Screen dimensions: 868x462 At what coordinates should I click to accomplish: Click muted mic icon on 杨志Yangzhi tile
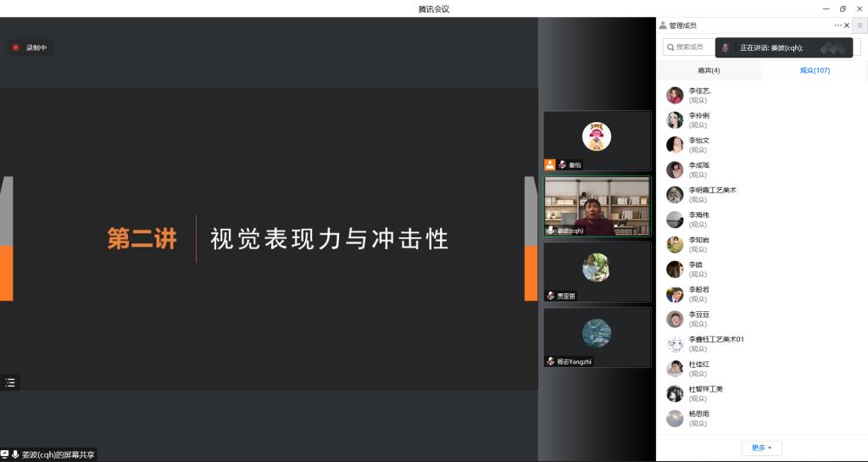(550, 361)
